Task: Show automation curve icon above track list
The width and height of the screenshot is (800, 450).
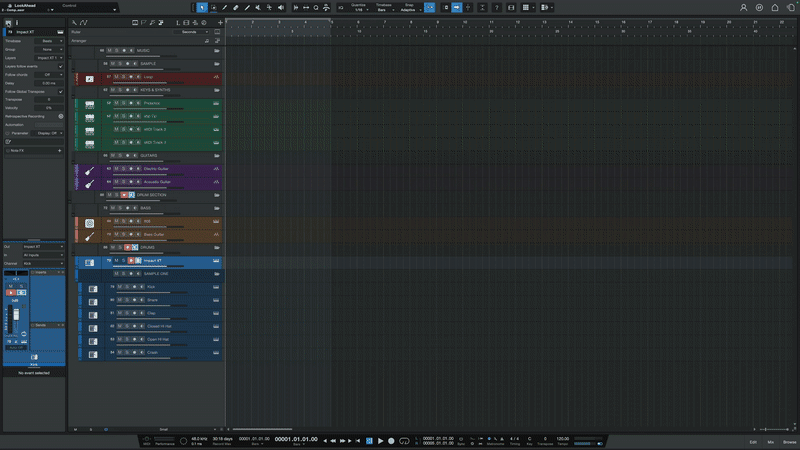Action: [84, 22]
